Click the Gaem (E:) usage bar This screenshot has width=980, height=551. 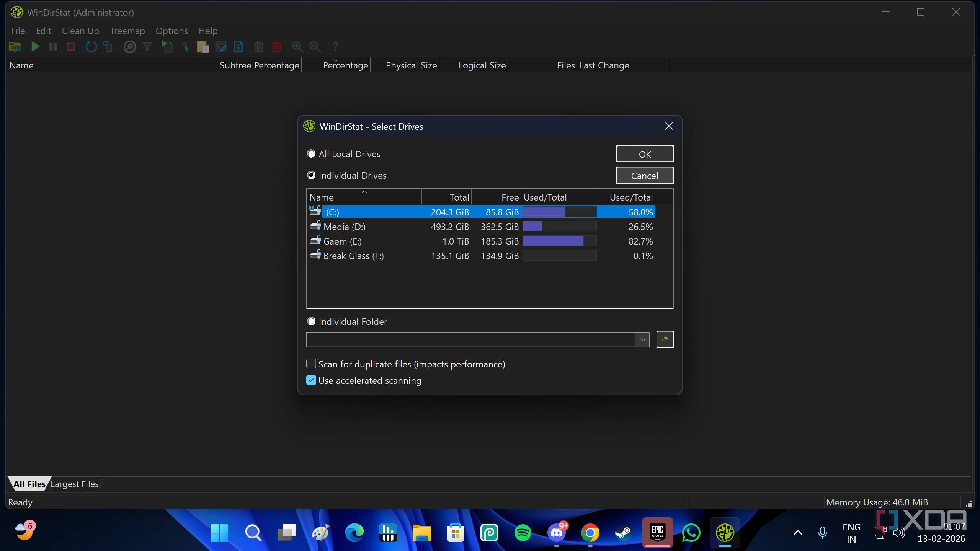(559, 241)
